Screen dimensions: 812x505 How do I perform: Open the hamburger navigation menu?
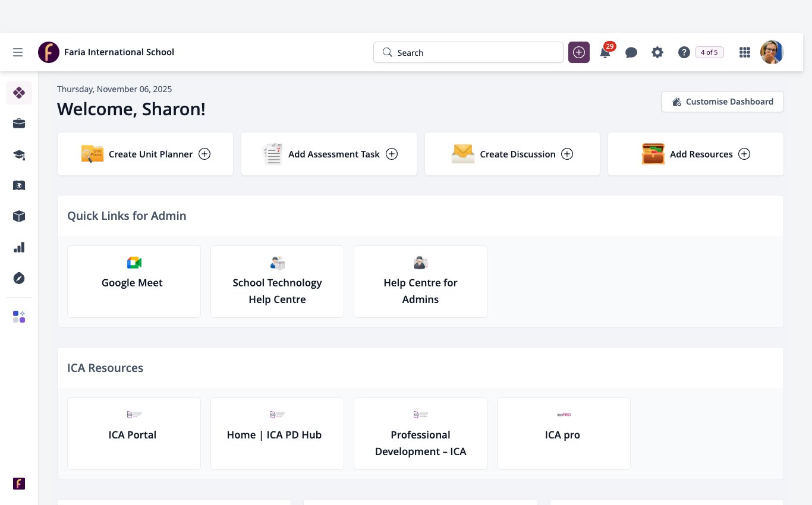[x=18, y=52]
